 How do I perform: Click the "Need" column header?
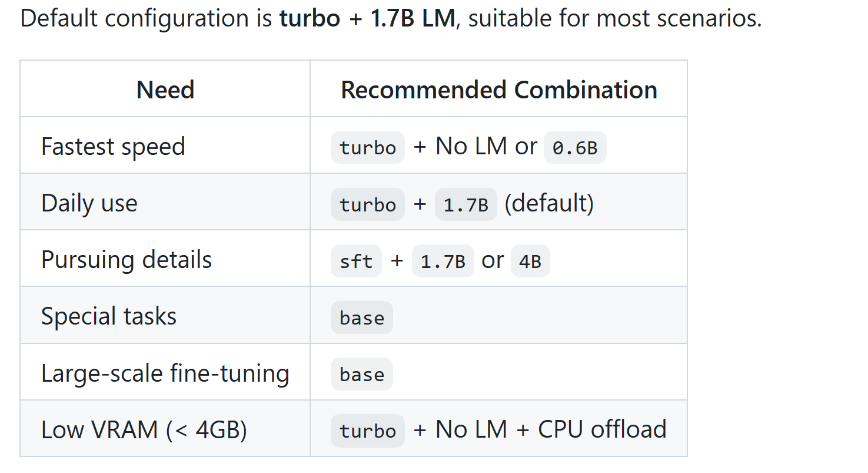coord(165,90)
